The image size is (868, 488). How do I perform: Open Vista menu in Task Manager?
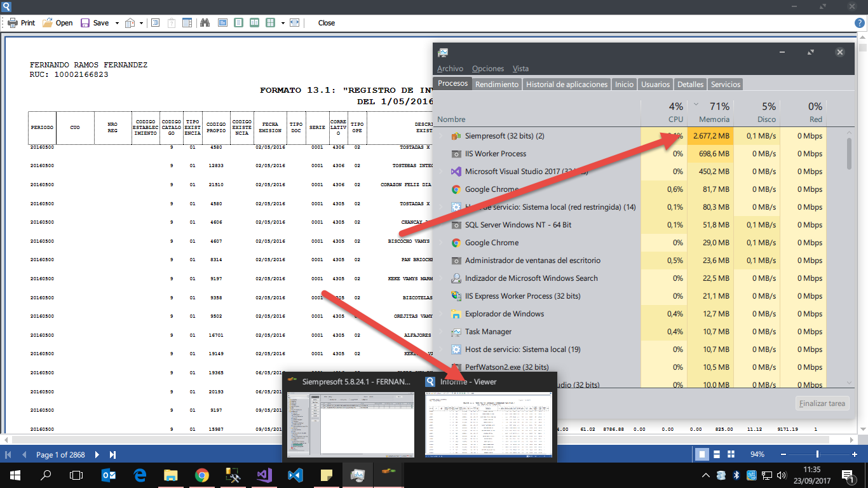(520, 69)
